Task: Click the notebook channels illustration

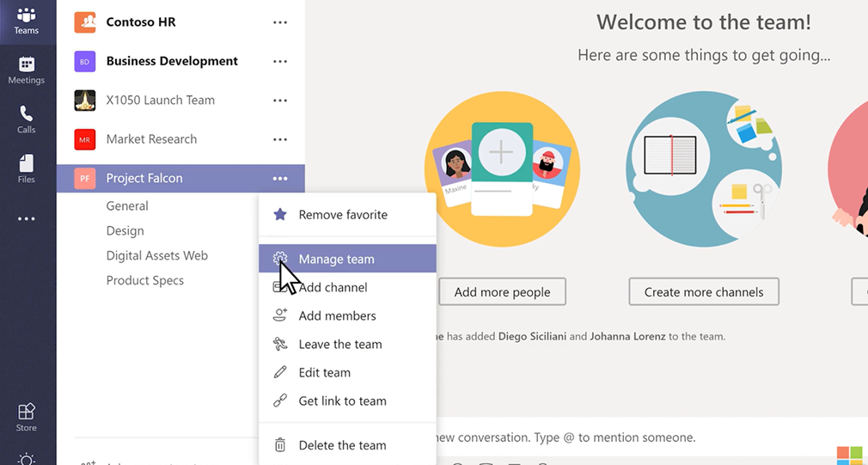Action: (704, 169)
